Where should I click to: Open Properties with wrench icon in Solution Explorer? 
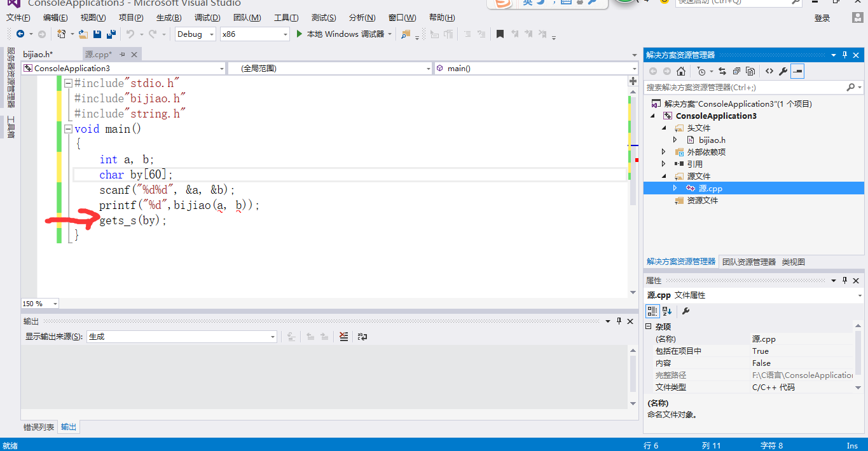click(x=783, y=71)
